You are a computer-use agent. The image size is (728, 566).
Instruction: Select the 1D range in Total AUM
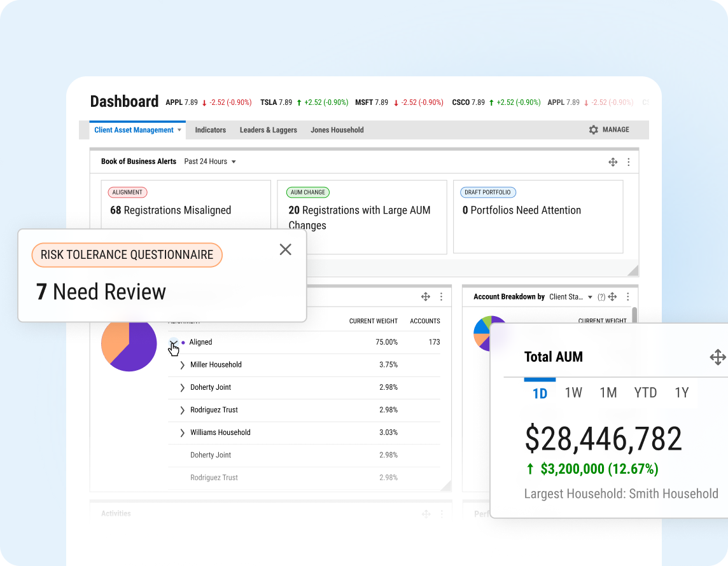click(x=540, y=394)
